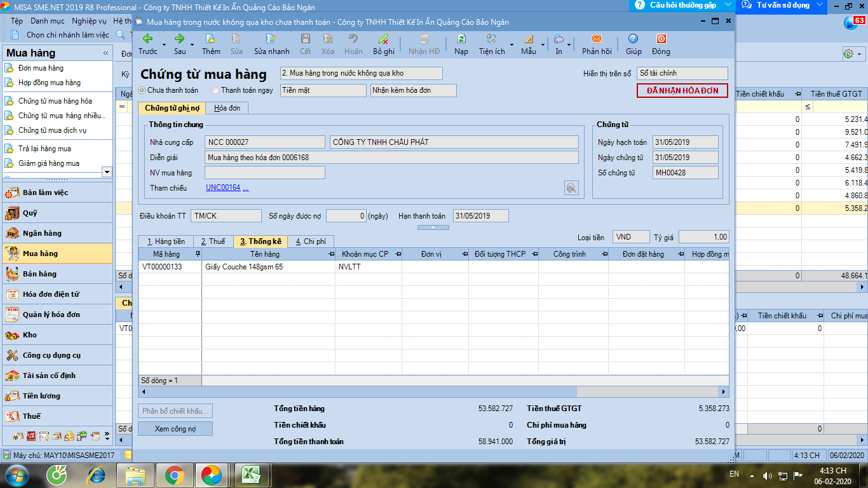Open the 1. Hàng tiền tab
The width and height of the screenshot is (868, 488).
[x=166, y=241]
